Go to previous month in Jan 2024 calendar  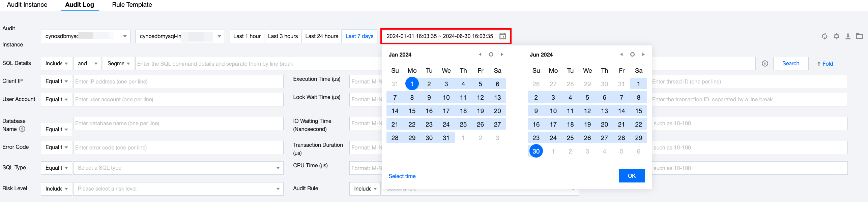(480, 55)
